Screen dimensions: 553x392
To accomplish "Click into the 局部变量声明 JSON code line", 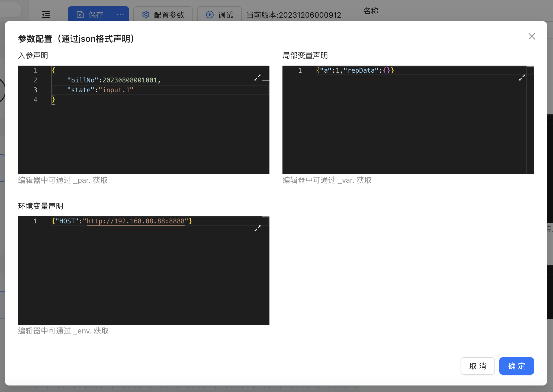I will point(355,70).
